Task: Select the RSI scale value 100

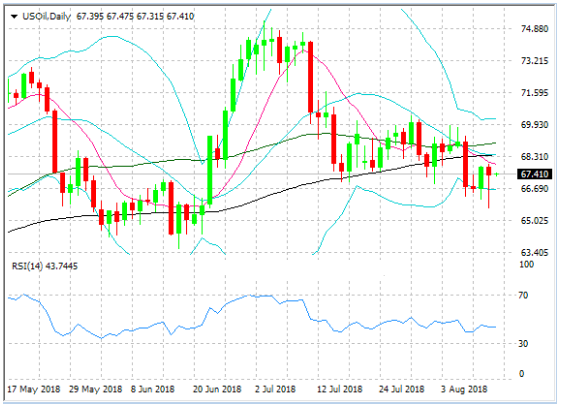Action: [x=527, y=264]
